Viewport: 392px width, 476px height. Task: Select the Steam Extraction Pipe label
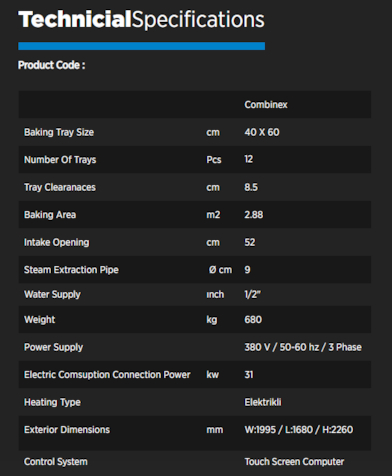[71, 270]
